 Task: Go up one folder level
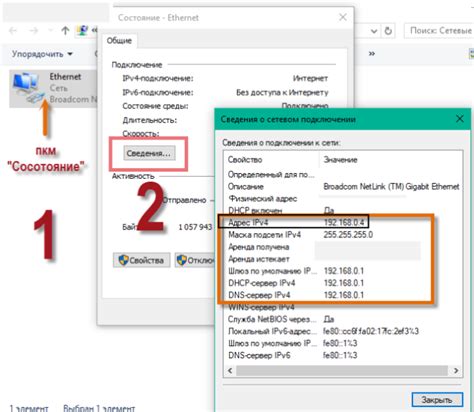pyautogui.click(x=65, y=31)
